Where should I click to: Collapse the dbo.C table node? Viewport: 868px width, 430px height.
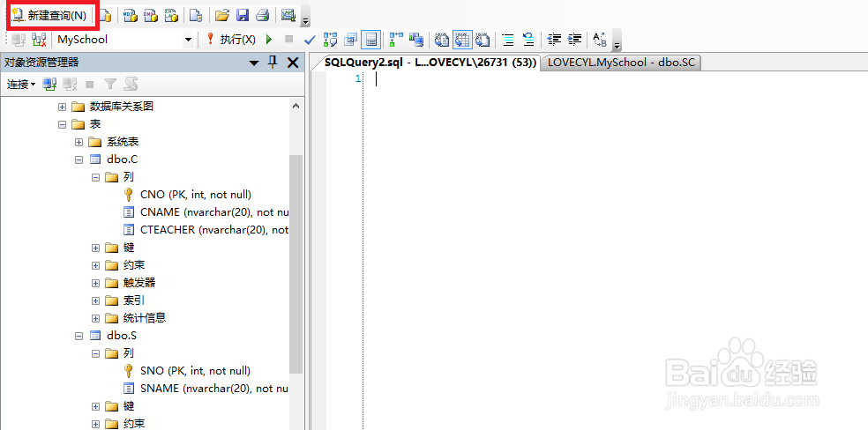click(x=79, y=159)
